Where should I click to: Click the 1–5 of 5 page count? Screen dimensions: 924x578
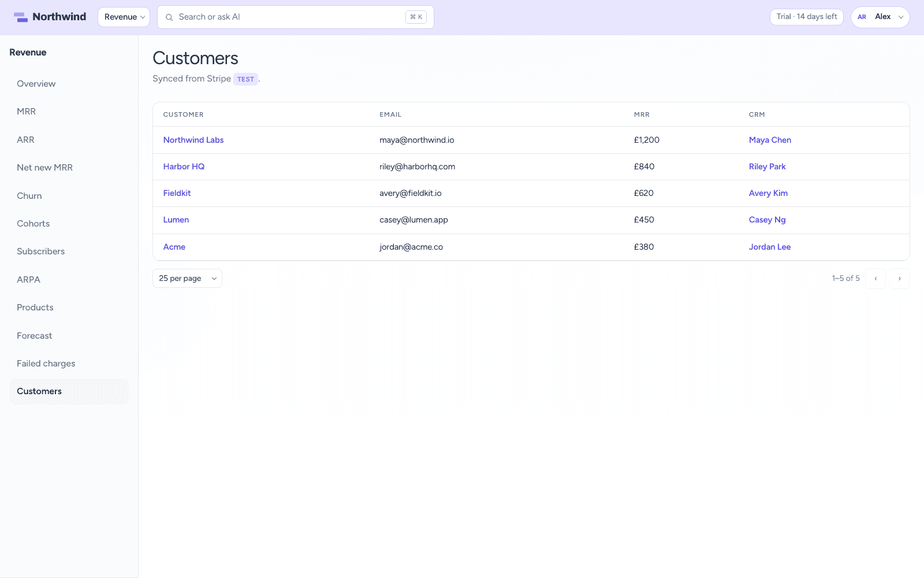845,279
